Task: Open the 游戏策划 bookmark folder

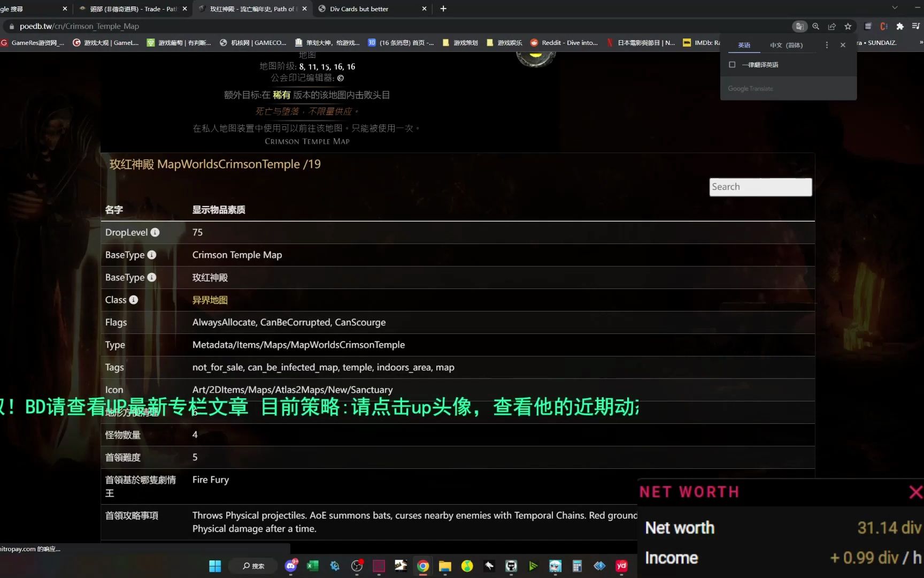Action: click(x=460, y=43)
